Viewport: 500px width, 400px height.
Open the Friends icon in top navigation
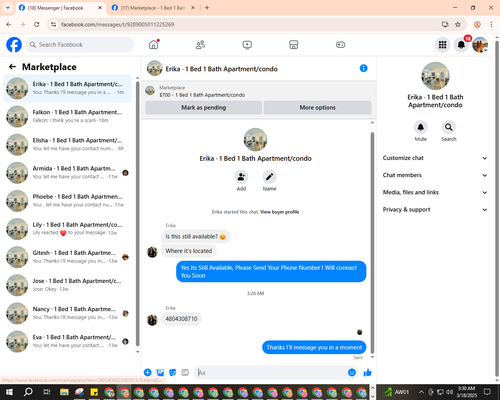click(x=200, y=45)
